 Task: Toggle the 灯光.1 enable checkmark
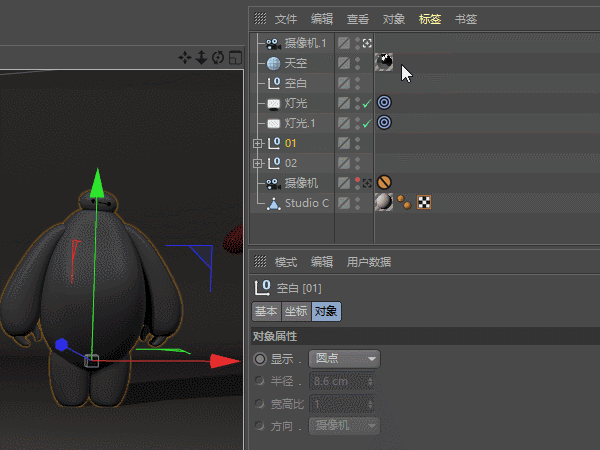[x=367, y=123]
